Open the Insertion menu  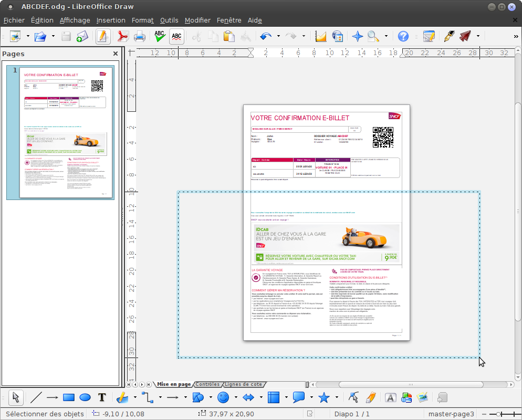click(x=111, y=20)
